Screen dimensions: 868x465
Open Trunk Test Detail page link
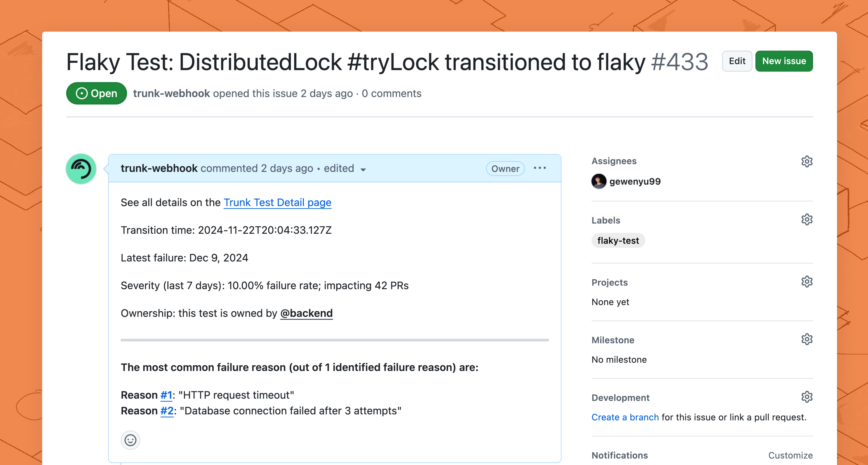(x=277, y=203)
